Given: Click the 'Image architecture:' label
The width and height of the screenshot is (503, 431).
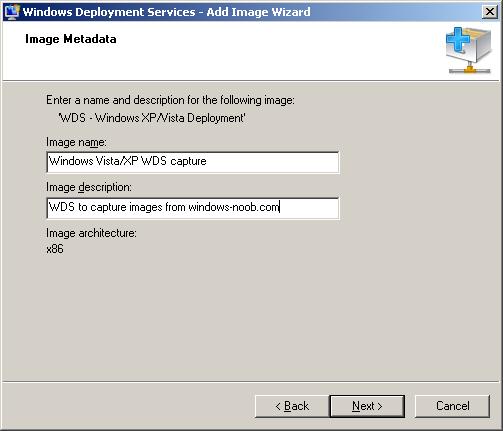Looking at the screenshot, I should 91,233.
